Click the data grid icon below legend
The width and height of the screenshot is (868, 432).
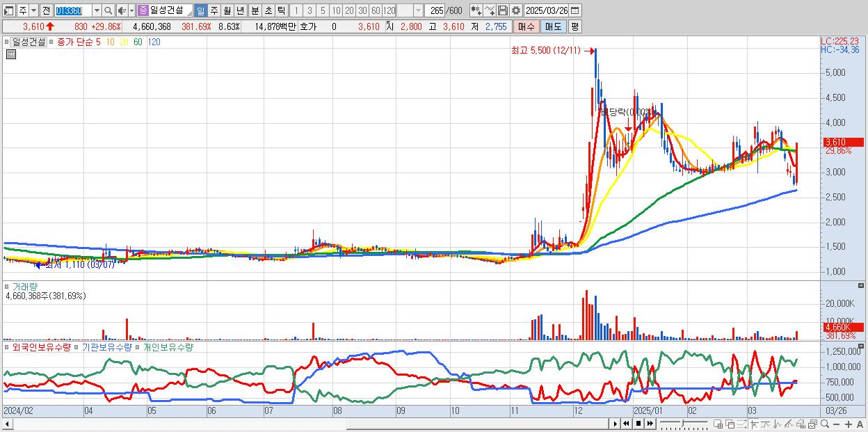[x=10, y=54]
